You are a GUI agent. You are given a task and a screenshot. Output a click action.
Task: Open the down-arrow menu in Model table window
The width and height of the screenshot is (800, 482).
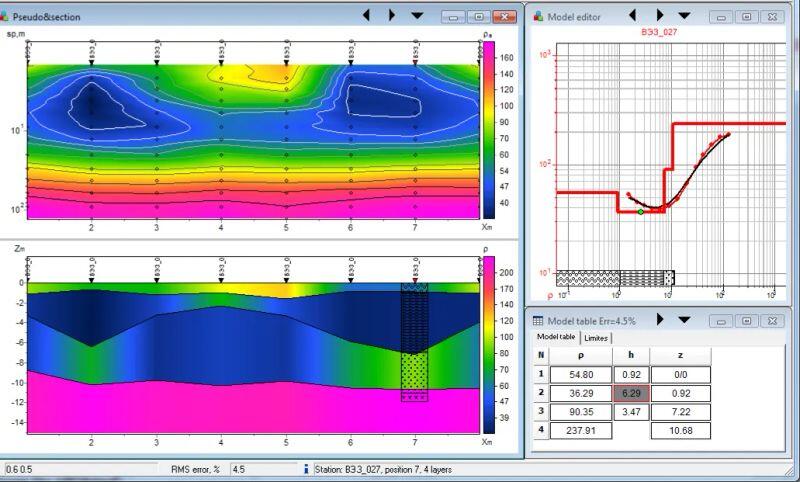pyautogui.click(x=684, y=320)
